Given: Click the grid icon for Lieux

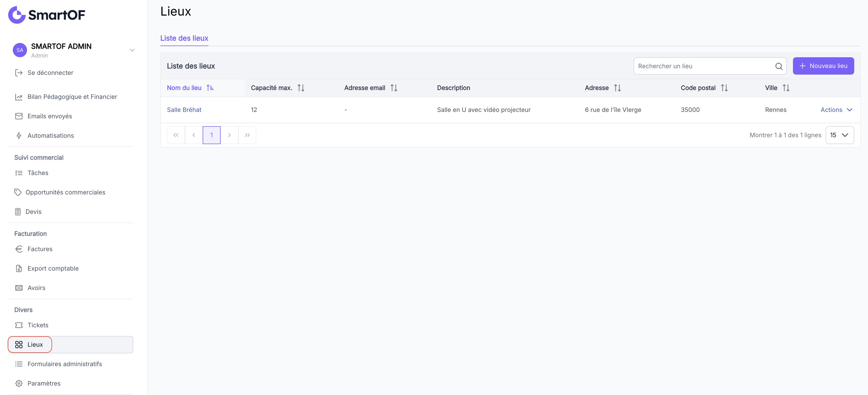Looking at the screenshot, I should pos(19,344).
